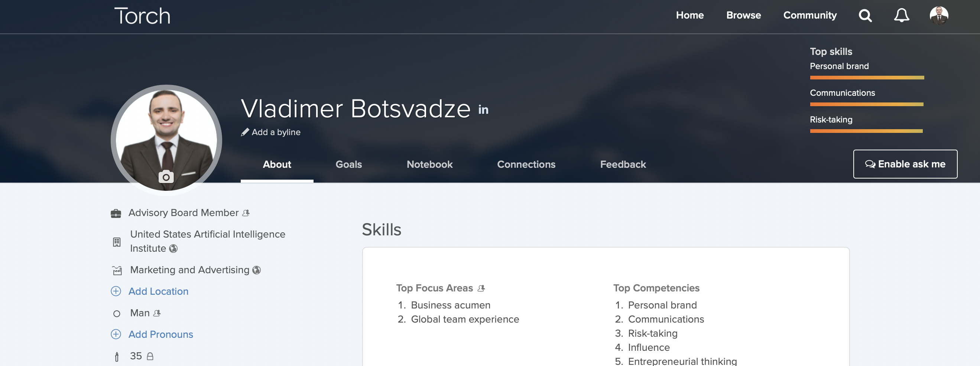Click Risk-taking skill progress bar
The width and height of the screenshot is (980, 366).
tap(866, 131)
